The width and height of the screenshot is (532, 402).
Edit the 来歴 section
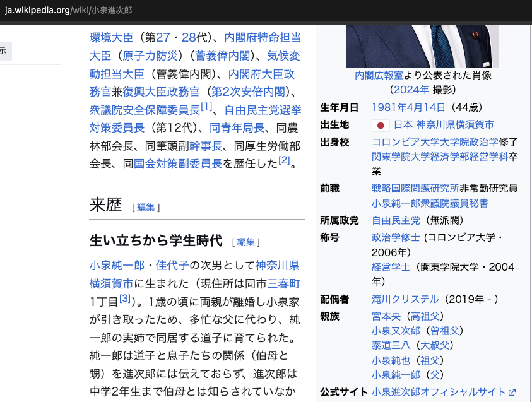pyautogui.click(x=146, y=207)
